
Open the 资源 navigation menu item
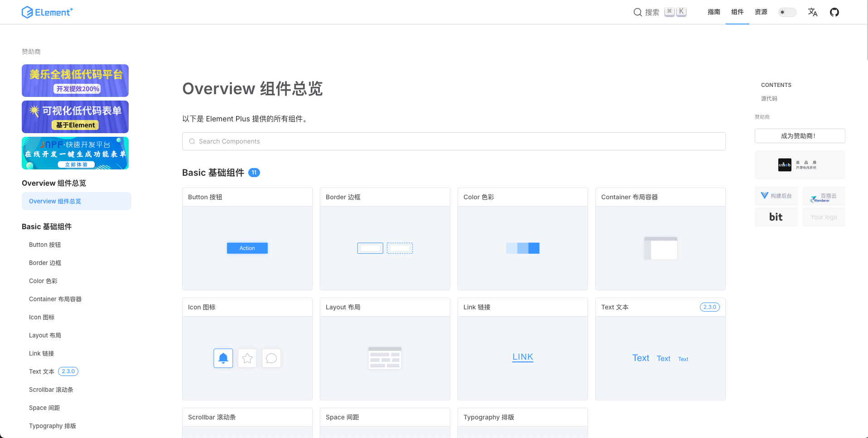[x=761, y=12]
